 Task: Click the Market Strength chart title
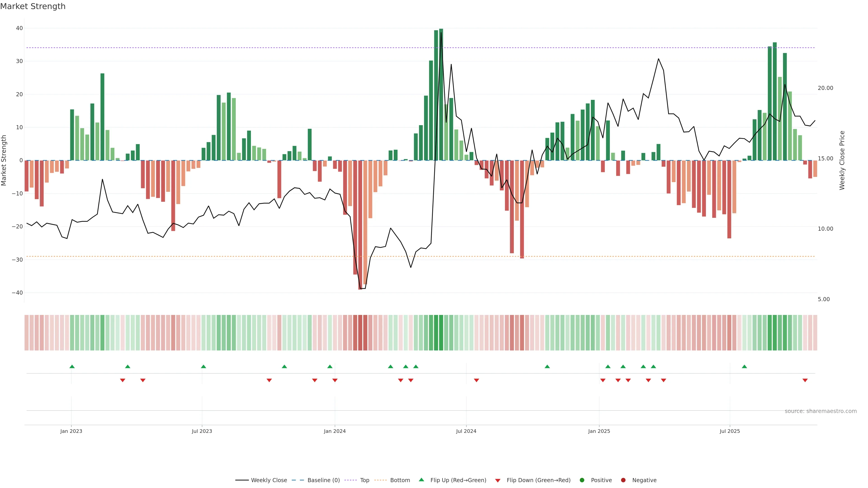(33, 6)
